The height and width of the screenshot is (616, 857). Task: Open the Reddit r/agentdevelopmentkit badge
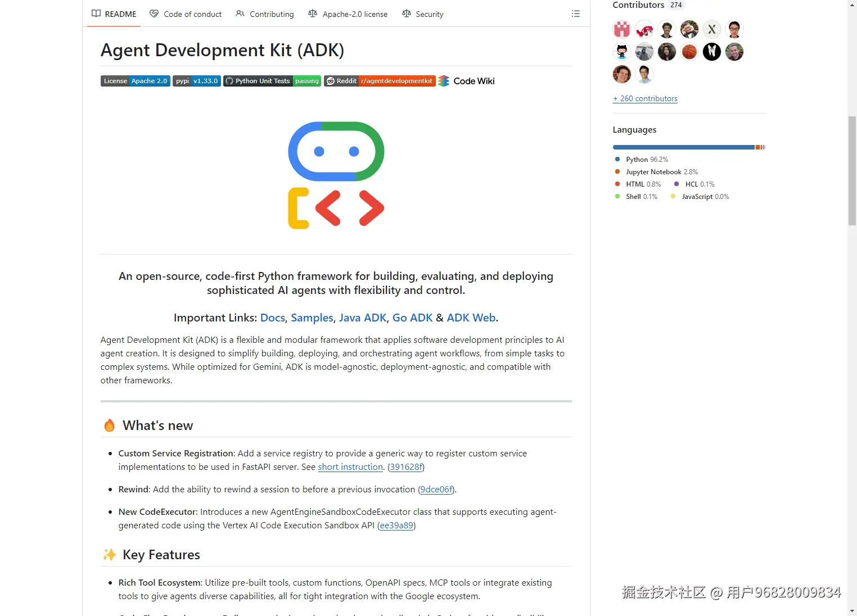380,81
